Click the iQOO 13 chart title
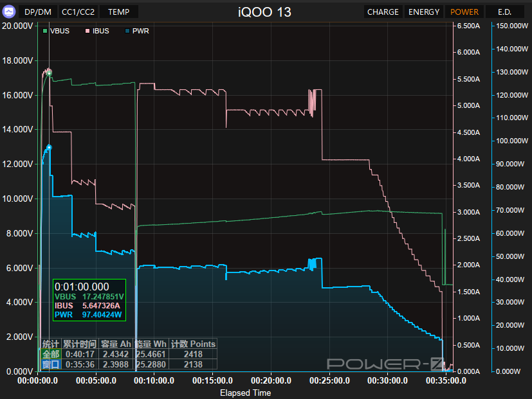Viewport: 532px width, 399px height. pyautogui.click(x=264, y=12)
